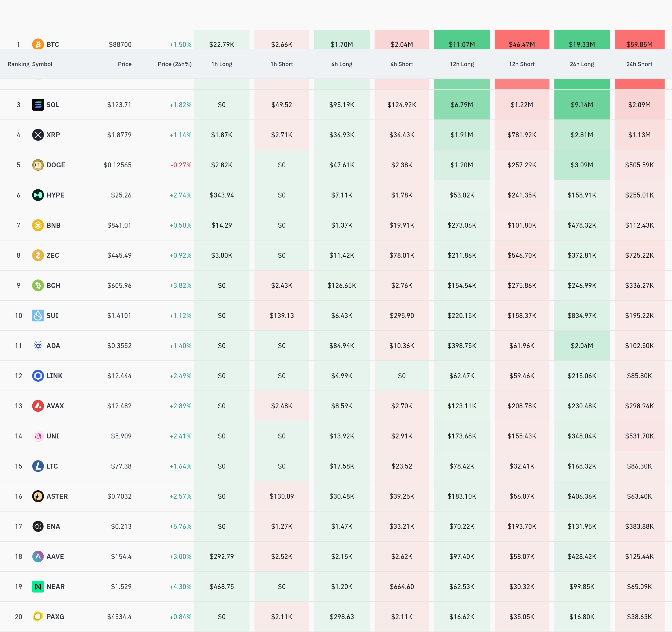Open the ASTER symbol link
The height and width of the screenshot is (632, 672).
point(57,496)
